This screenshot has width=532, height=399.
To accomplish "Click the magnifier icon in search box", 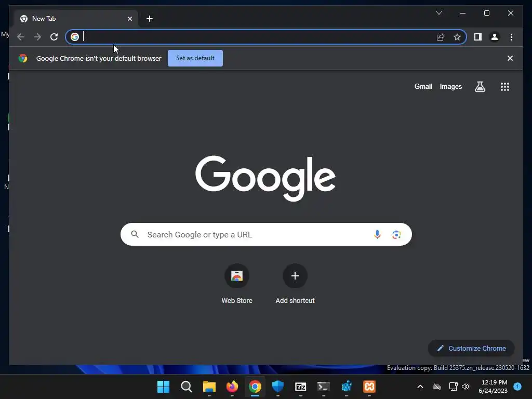I will (135, 234).
